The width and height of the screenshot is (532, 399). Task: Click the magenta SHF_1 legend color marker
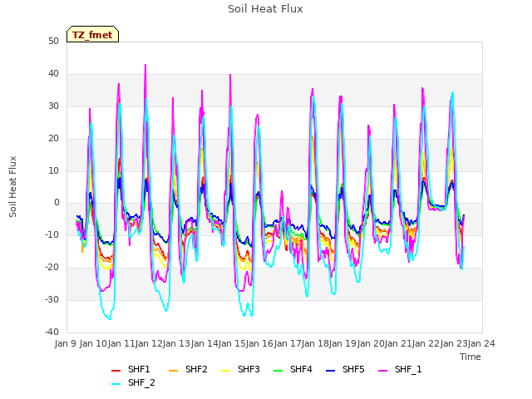tap(382, 371)
